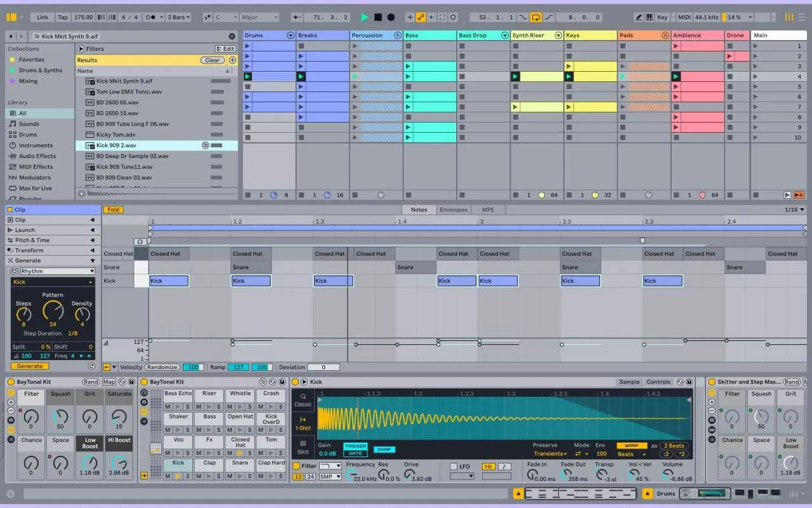Click the velocity Randomize button
Viewport: 812px width, 508px height.
[162, 367]
